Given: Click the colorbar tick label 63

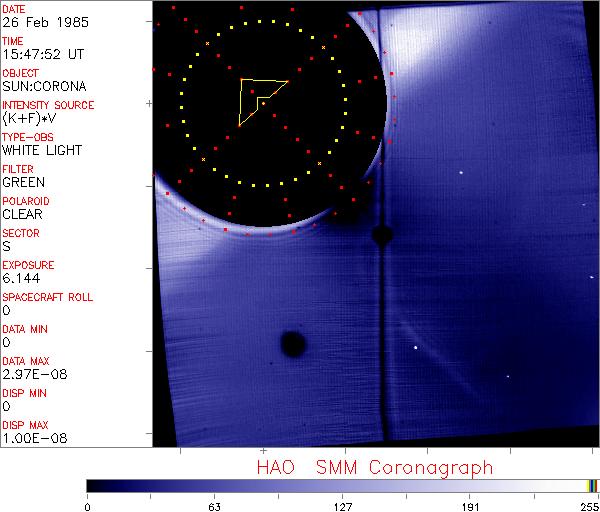Looking at the screenshot, I should [x=215, y=507].
